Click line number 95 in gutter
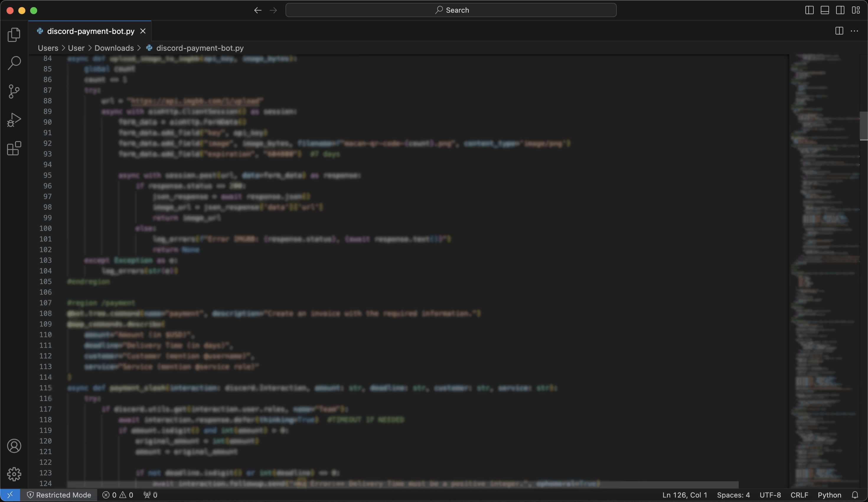This screenshot has width=868, height=502. [x=48, y=175]
